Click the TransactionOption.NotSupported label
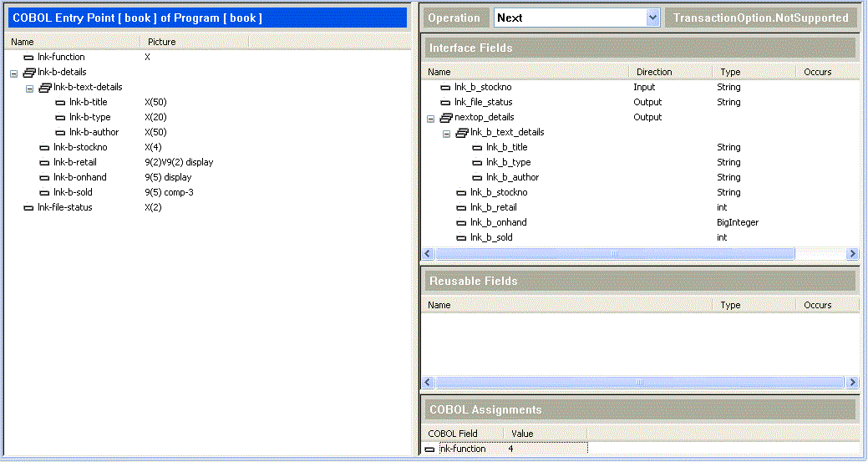Image resolution: width=868 pixels, height=462 pixels. [x=760, y=18]
